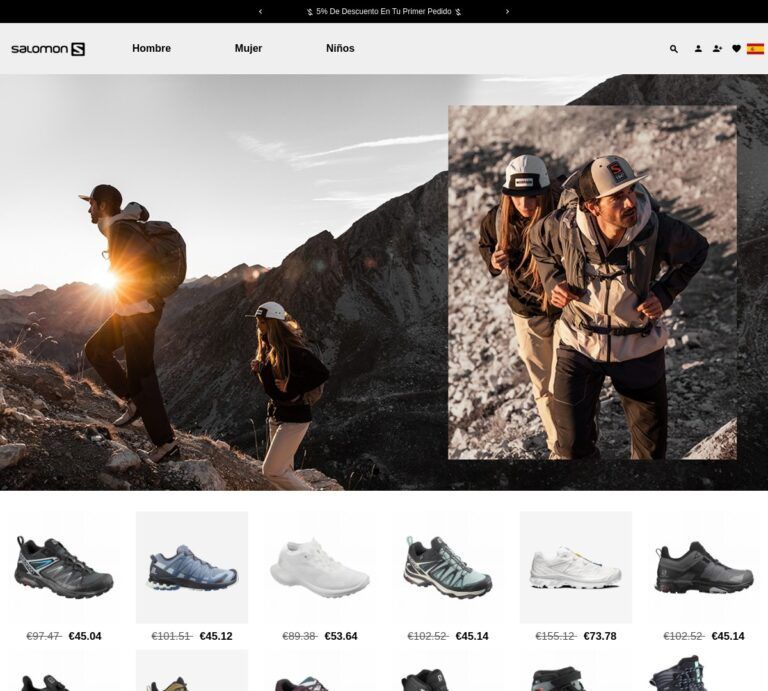768x691 pixels.
Task: Open the Mujer menu
Action: click(248, 48)
